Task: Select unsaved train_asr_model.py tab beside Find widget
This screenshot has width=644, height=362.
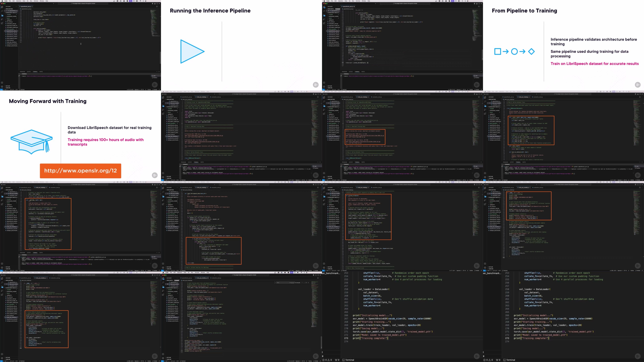Action: 202,278
